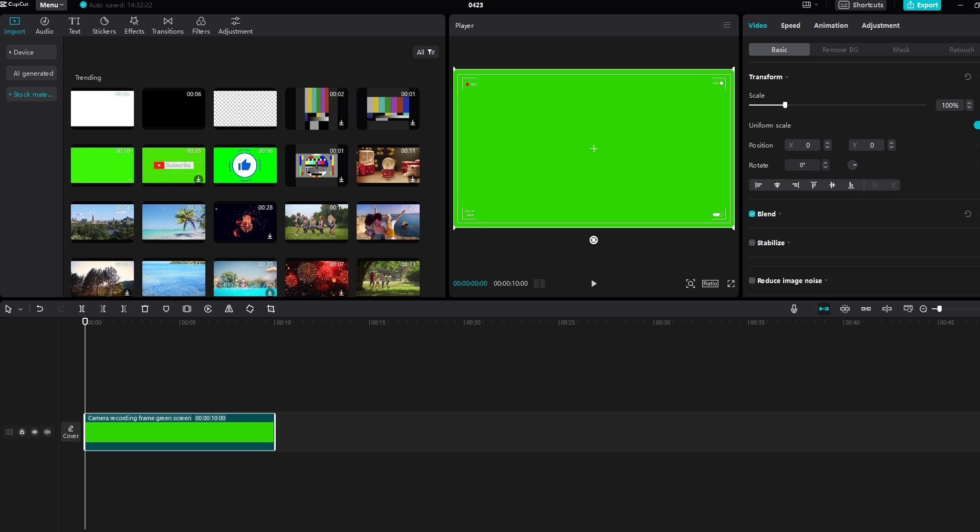The width and height of the screenshot is (980, 532).
Task: Click the Filters icon
Action: (x=200, y=25)
